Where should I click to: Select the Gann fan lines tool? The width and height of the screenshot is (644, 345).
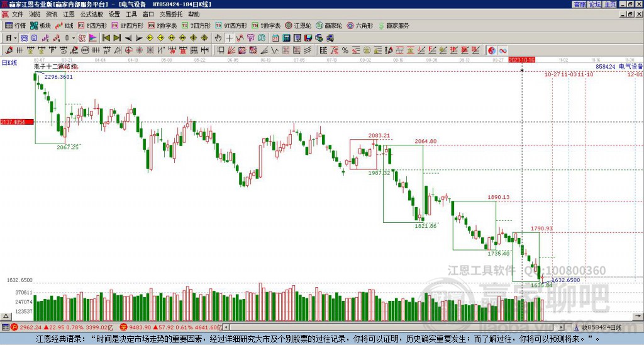[231, 50]
